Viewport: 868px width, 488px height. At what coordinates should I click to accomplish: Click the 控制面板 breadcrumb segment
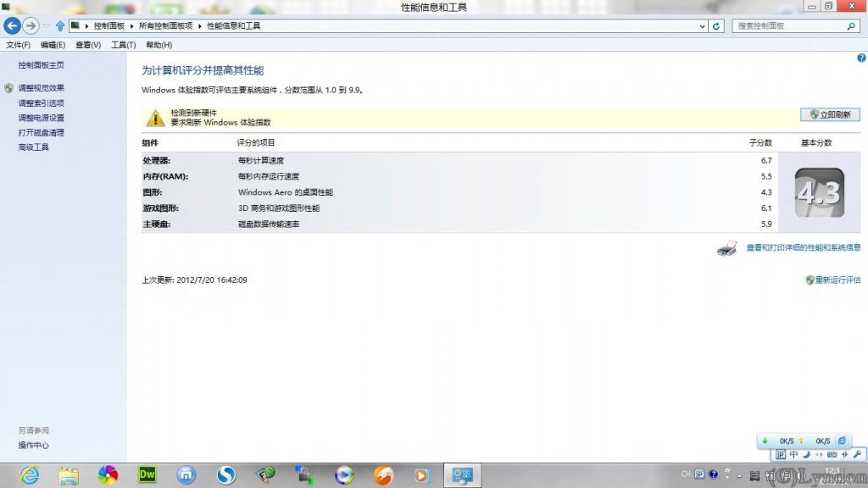(109, 26)
